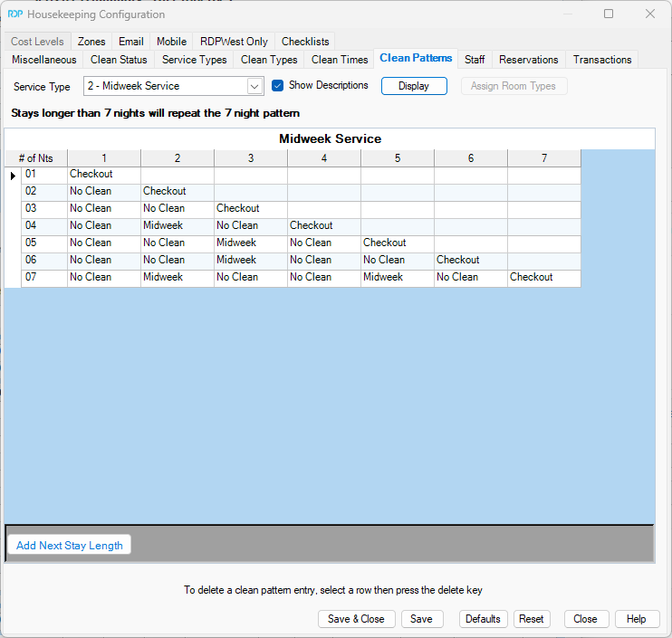This screenshot has width=672, height=638.
Task: Open the Miscellaneous tab
Action: (x=44, y=60)
